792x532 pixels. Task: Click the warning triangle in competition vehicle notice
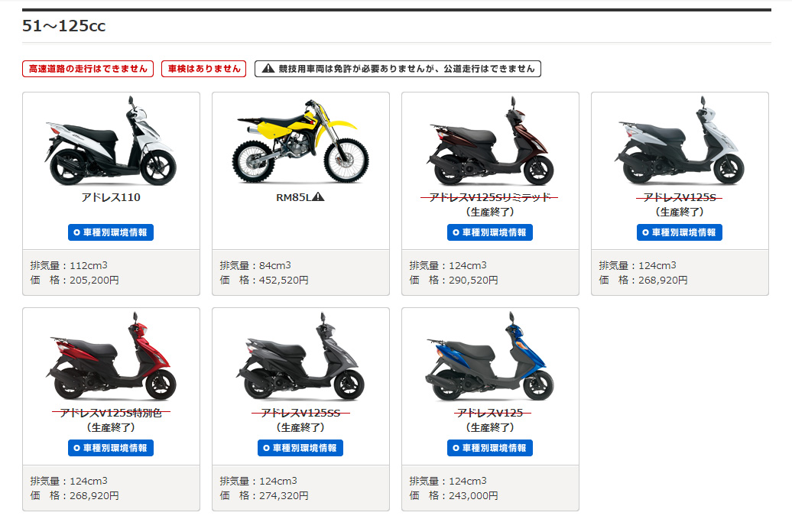click(x=268, y=69)
